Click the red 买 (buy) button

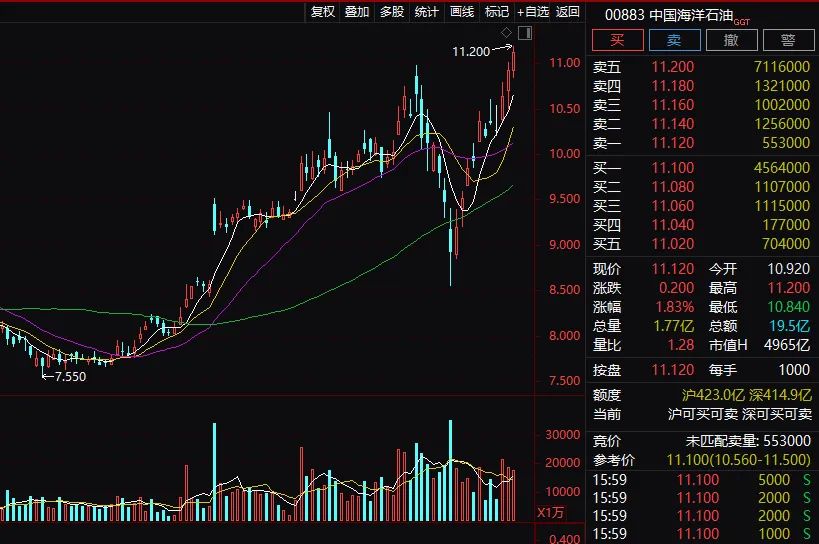tap(616, 40)
